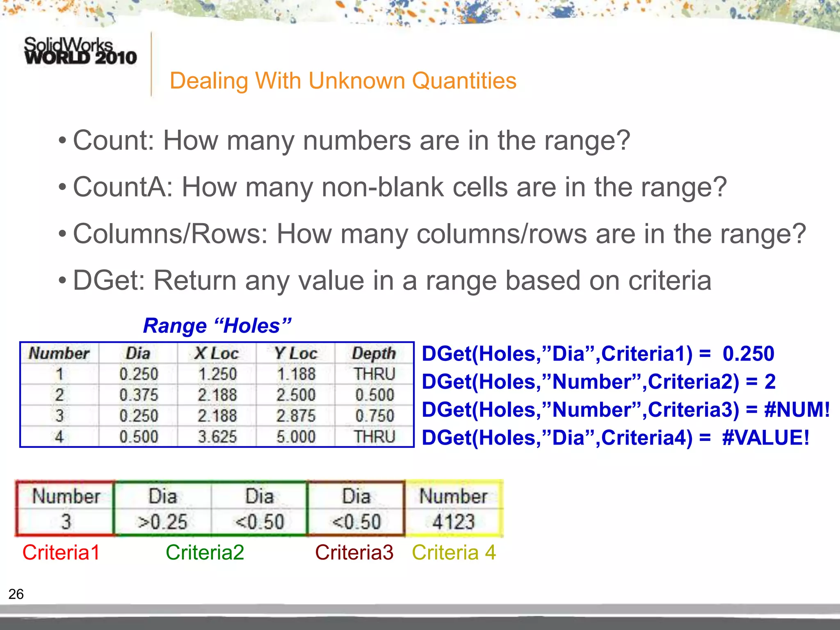
Task: Click the CountA bullet point text
Action: coord(399,187)
